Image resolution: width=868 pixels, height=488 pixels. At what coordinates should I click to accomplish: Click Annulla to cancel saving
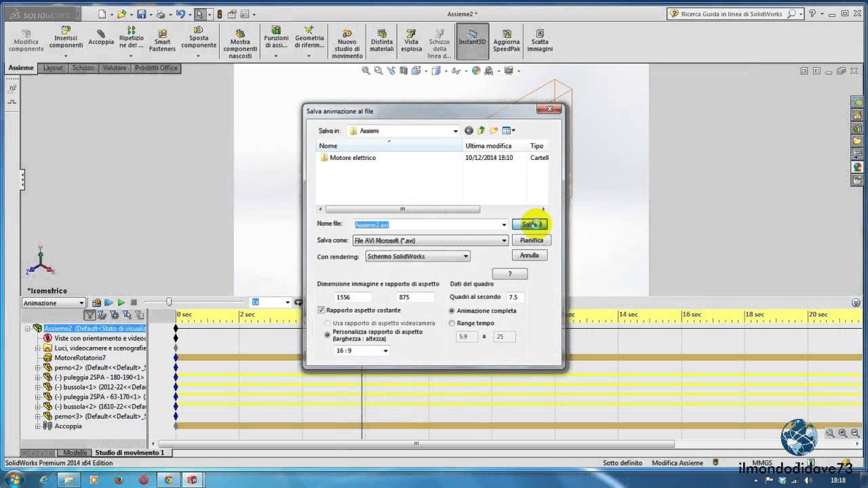point(529,256)
